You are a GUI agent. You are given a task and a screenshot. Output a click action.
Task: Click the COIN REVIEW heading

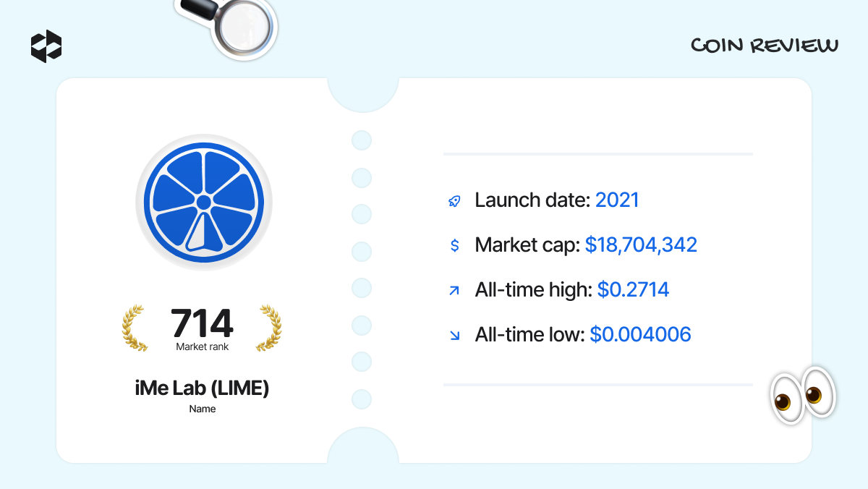coord(765,46)
